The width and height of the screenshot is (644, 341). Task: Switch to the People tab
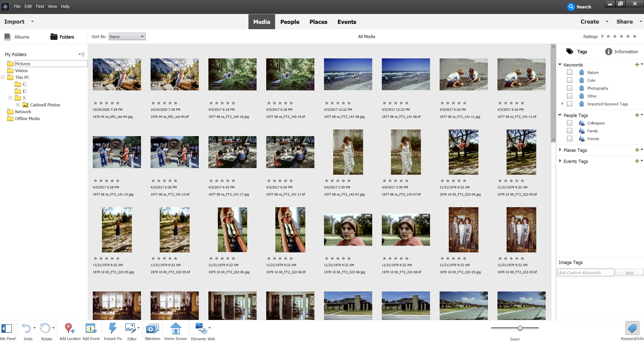(290, 22)
